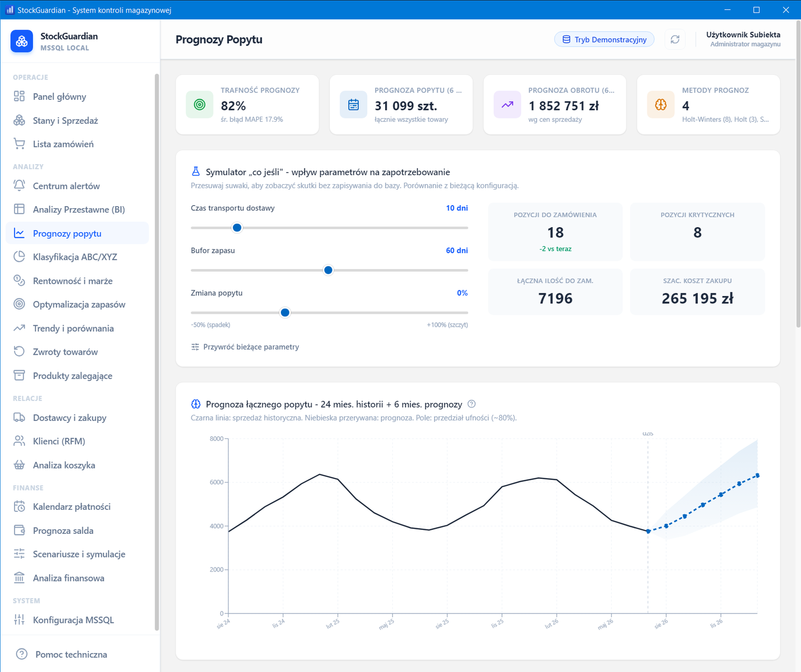This screenshot has height=672, width=801.
Task: Click the refresh data icon in header
Action: [675, 40]
